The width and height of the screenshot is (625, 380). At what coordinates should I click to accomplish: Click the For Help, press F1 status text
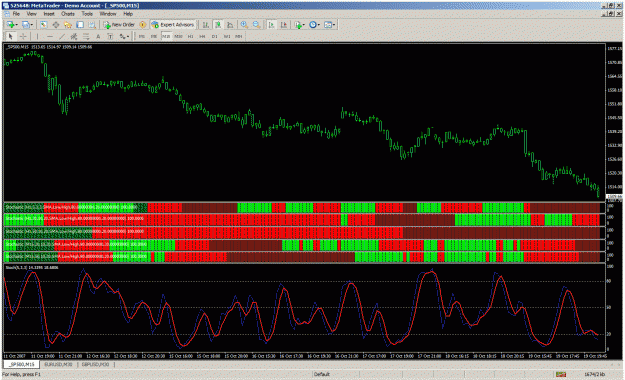[22, 374]
